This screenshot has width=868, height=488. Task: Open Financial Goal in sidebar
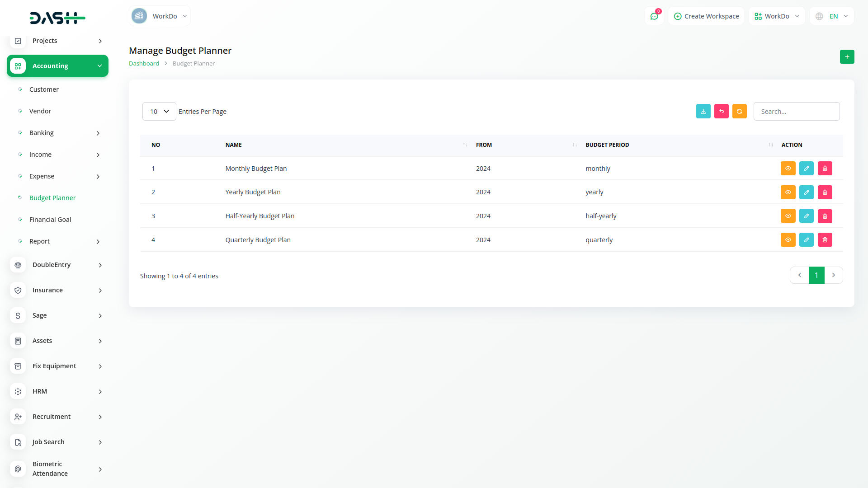tap(50, 220)
